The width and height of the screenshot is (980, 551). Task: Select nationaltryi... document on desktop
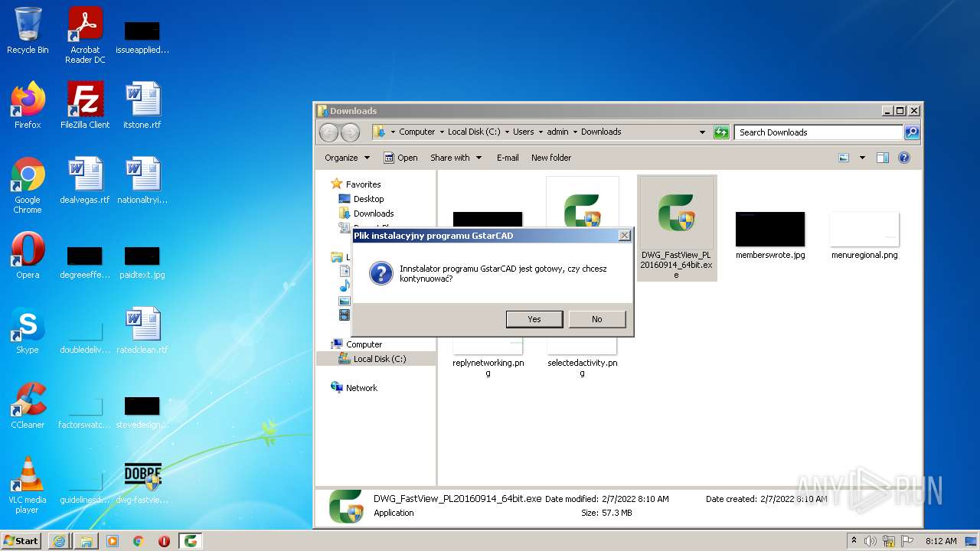[142, 181]
